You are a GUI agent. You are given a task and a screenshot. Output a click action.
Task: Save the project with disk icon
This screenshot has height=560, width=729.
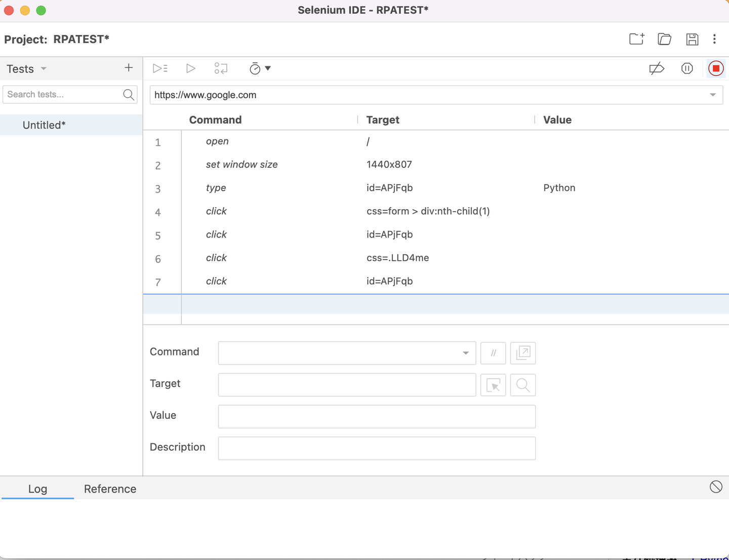pos(692,39)
